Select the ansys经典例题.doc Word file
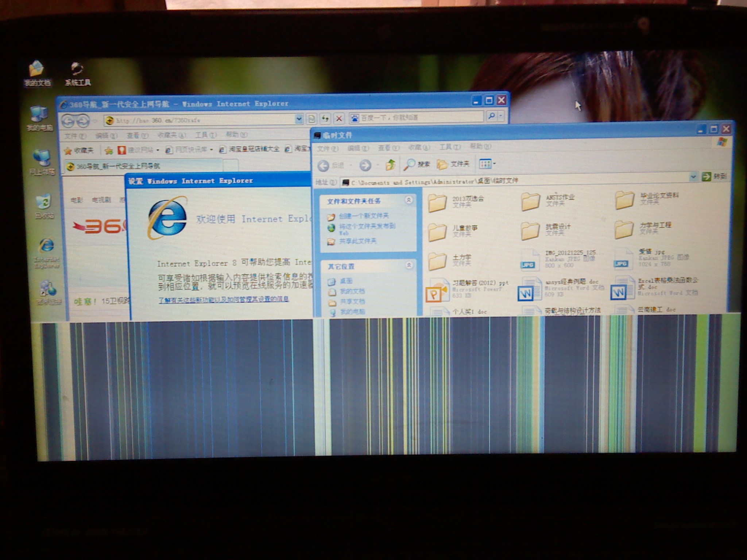This screenshot has height=560, width=747. pyautogui.click(x=561, y=289)
